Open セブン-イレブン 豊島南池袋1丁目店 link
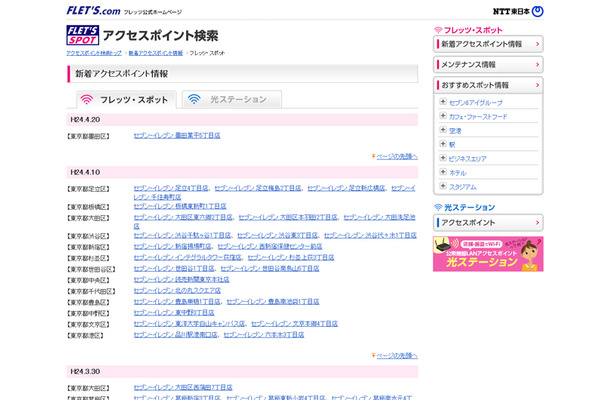 tap(273, 302)
